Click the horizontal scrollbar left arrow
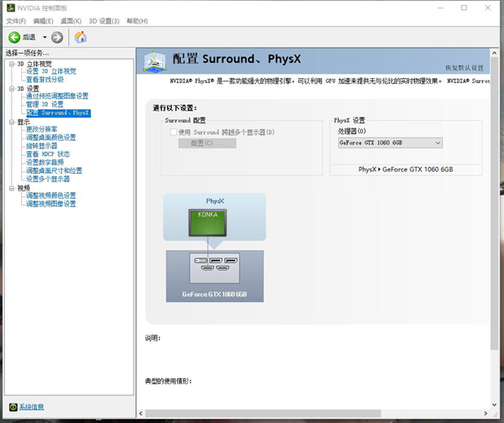The height and width of the screenshot is (423, 504). click(141, 414)
